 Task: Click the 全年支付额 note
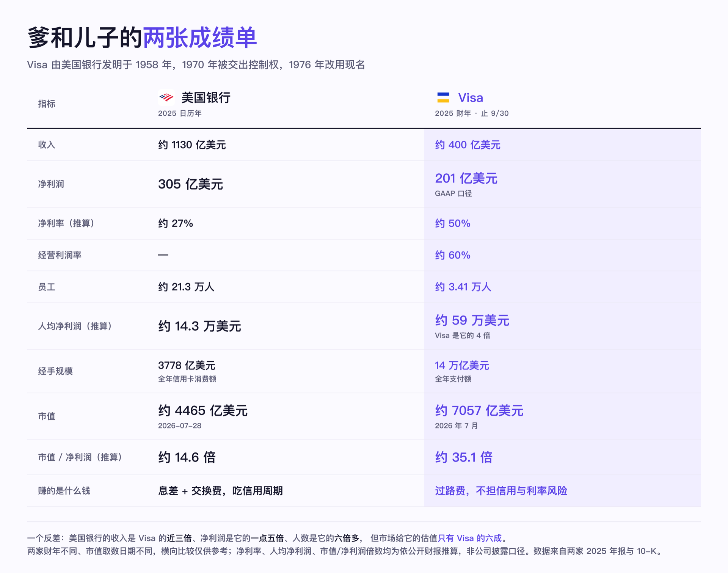[453, 379]
